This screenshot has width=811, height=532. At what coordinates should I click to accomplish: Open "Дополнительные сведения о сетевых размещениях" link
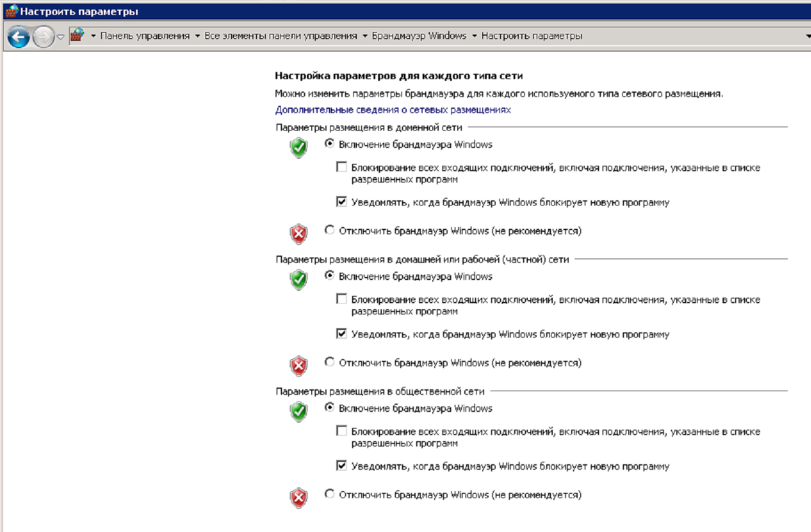(x=392, y=109)
